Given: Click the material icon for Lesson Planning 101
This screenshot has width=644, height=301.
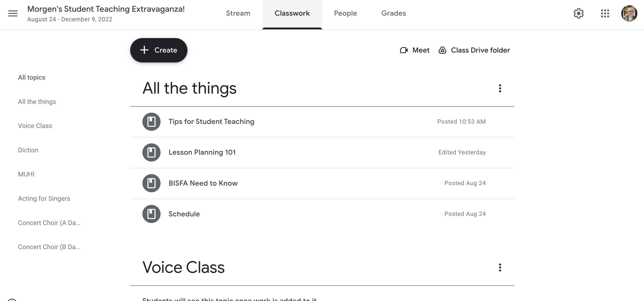Looking at the screenshot, I should pos(151,152).
